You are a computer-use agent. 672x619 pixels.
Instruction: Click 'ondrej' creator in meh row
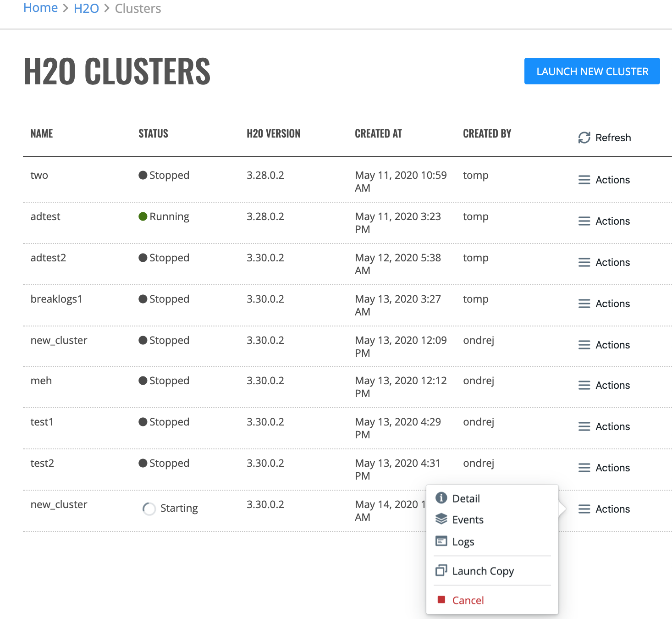coord(479,381)
